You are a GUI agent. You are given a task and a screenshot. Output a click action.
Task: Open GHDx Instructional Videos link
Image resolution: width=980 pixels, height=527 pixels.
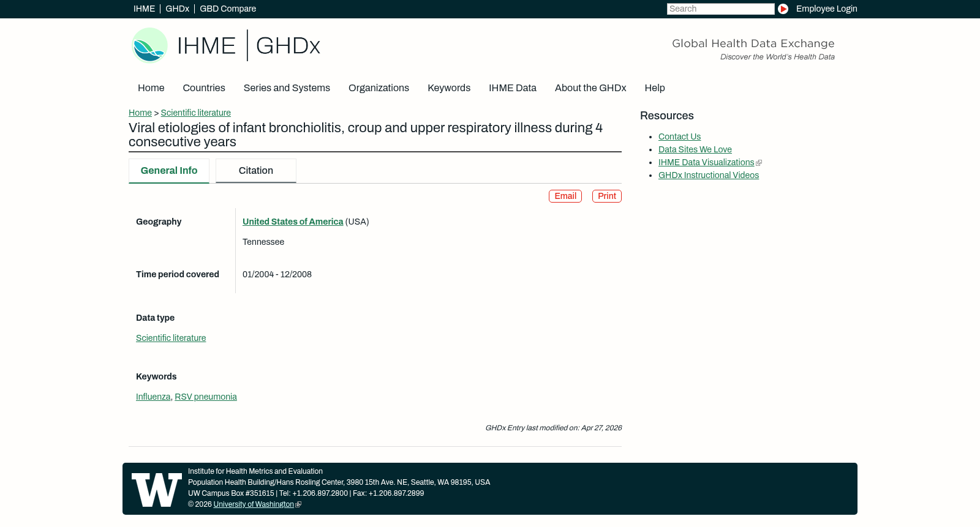pos(709,176)
